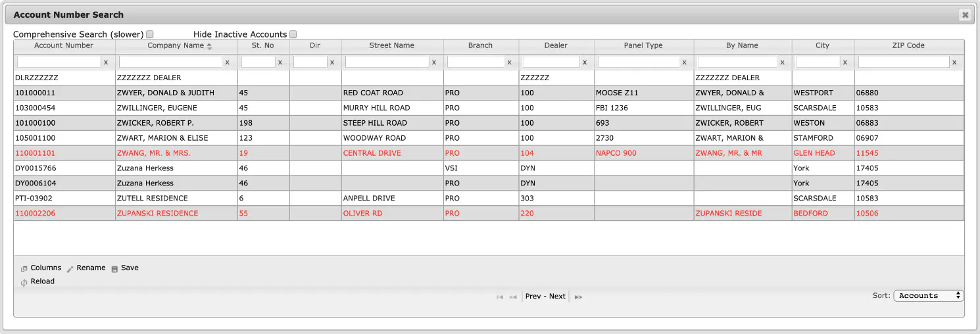Reload the account grid
Image resolution: width=980 pixels, height=334 pixels.
37,281
